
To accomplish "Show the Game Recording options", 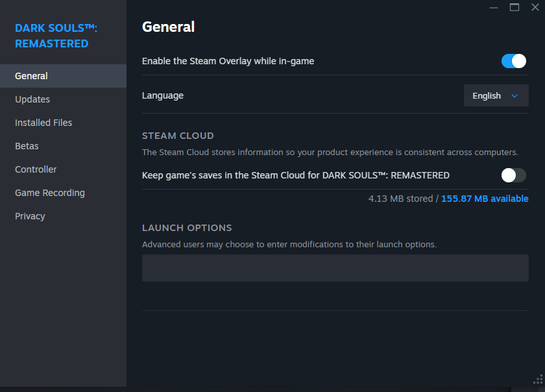I will click(50, 193).
